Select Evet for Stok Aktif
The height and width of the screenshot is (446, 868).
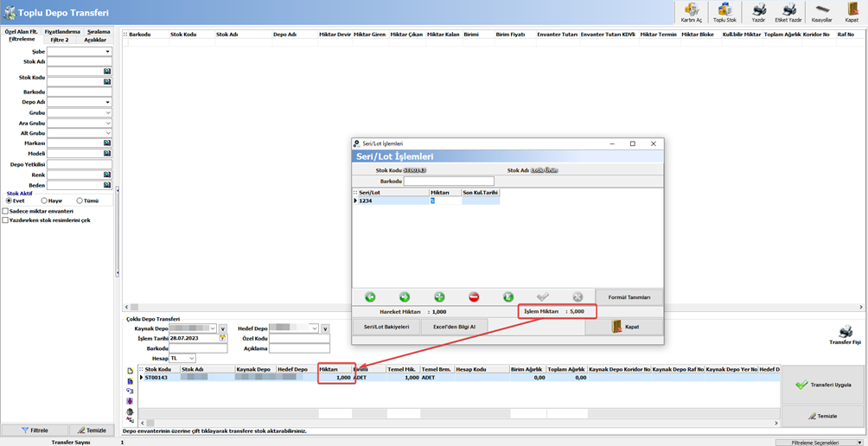pyautogui.click(x=9, y=201)
